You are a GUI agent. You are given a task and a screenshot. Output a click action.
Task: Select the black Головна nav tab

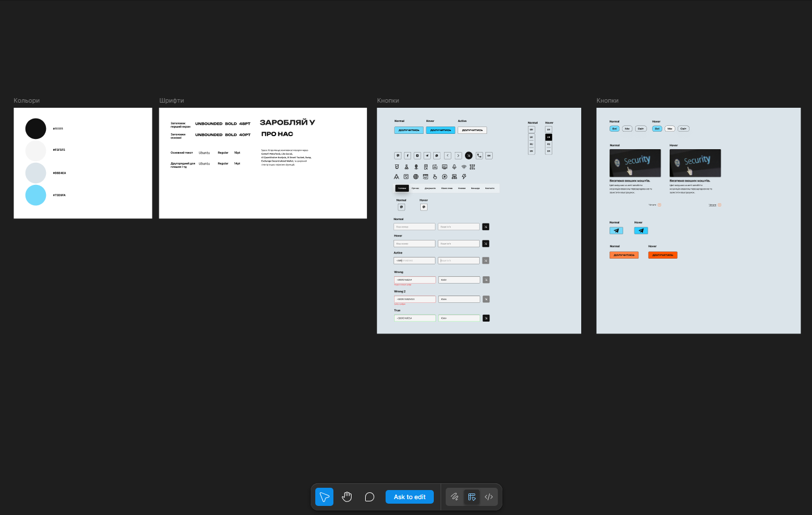(x=402, y=188)
